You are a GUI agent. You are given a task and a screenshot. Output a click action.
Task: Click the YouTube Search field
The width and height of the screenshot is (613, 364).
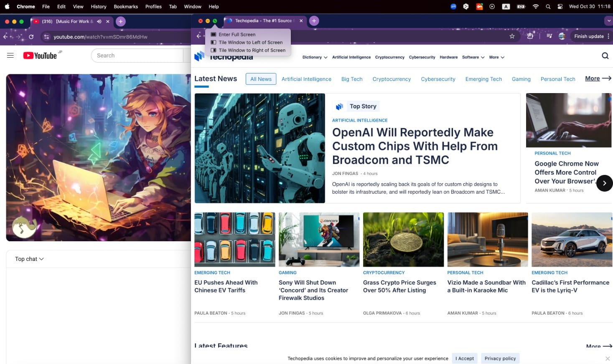[x=137, y=56]
